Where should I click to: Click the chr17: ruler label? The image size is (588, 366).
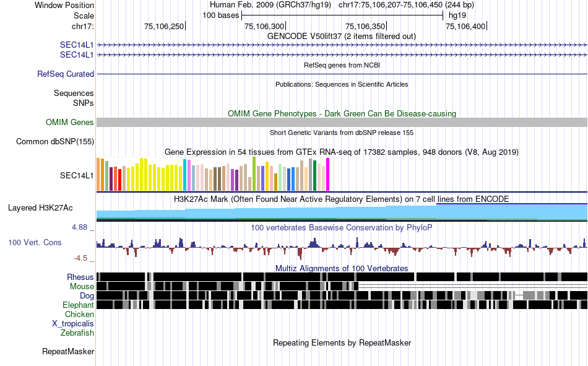[x=82, y=26]
